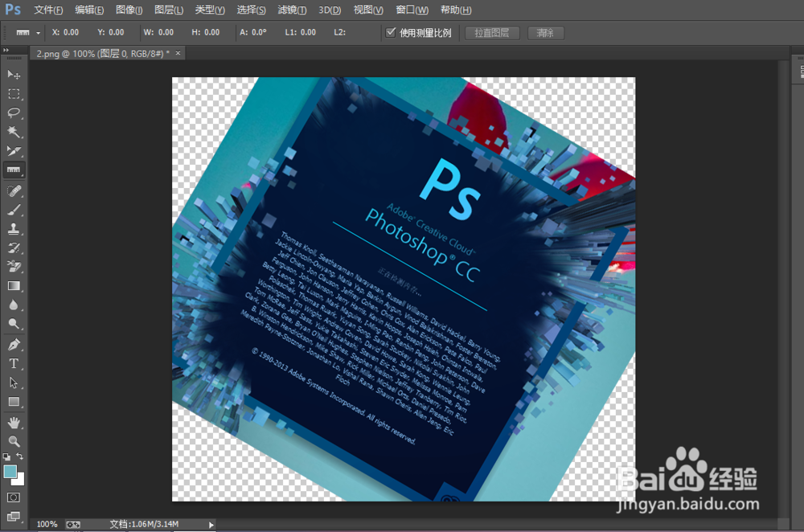Select the History Brush tool

[14, 248]
